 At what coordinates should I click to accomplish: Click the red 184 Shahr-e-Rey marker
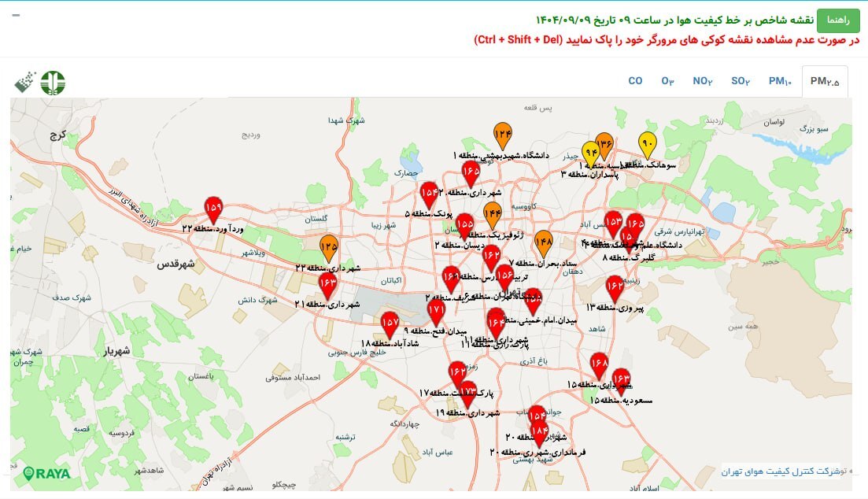pyautogui.click(x=539, y=431)
